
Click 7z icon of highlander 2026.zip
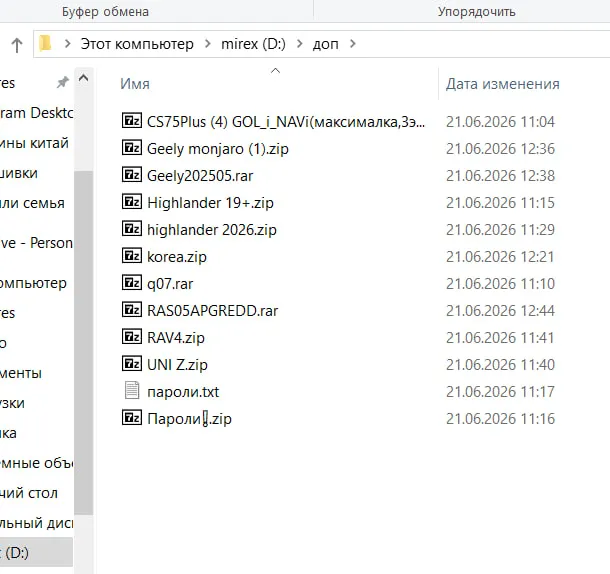coord(132,228)
